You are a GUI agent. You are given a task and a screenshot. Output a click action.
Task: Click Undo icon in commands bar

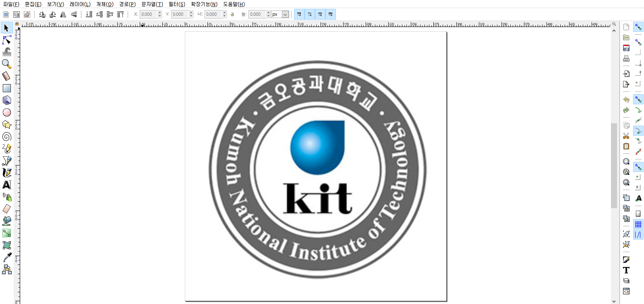(626, 99)
